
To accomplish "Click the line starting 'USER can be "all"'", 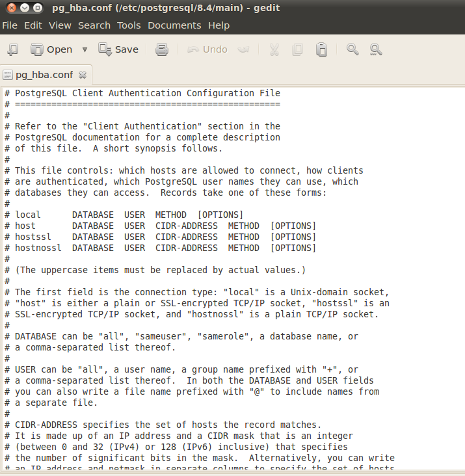I will click(x=181, y=369).
